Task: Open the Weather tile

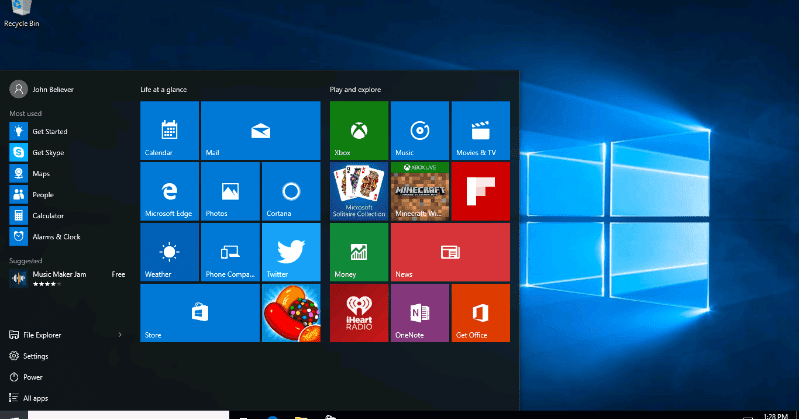Action: (x=169, y=252)
